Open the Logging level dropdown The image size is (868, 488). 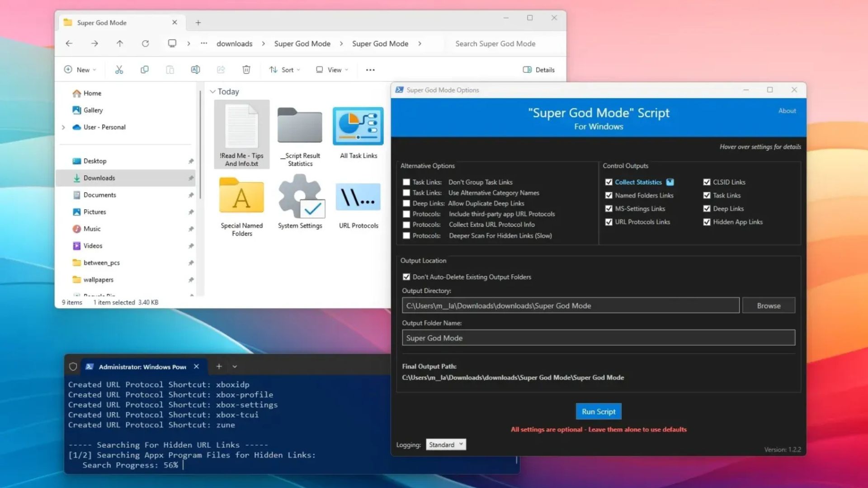click(x=446, y=444)
